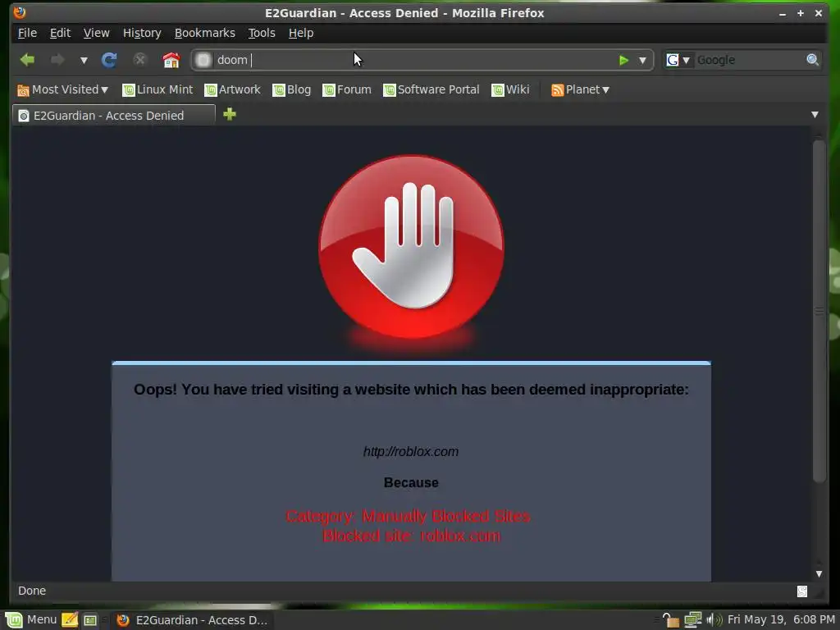The height and width of the screenshot is (630, 840).
Task: Open the address bar history dropdown
Action: click(642, 61)
